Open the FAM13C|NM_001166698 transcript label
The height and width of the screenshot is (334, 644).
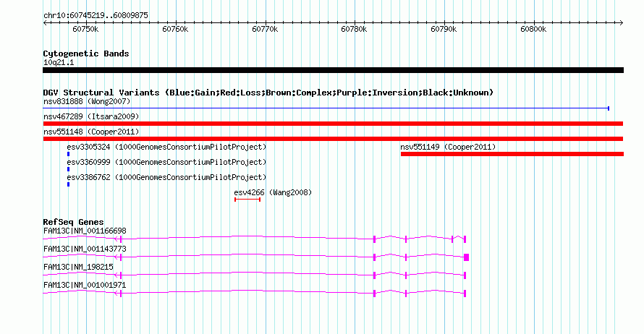tap(85, 231)
